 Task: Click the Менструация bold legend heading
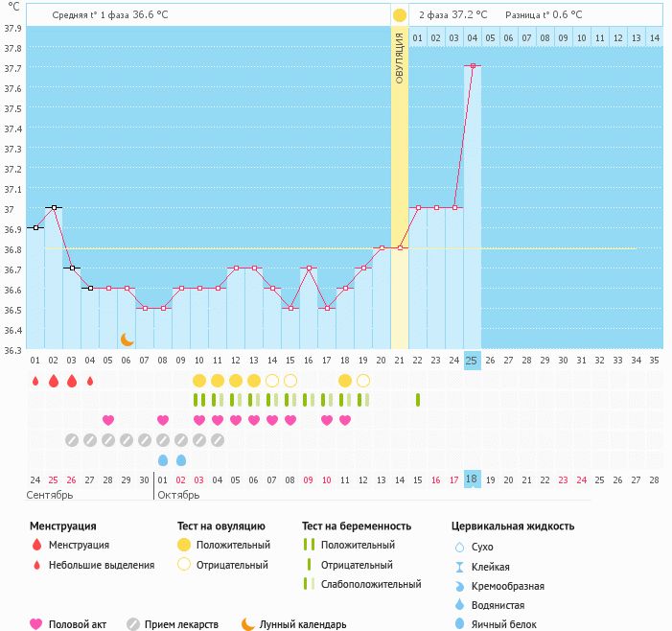click(x=63, y=526)
